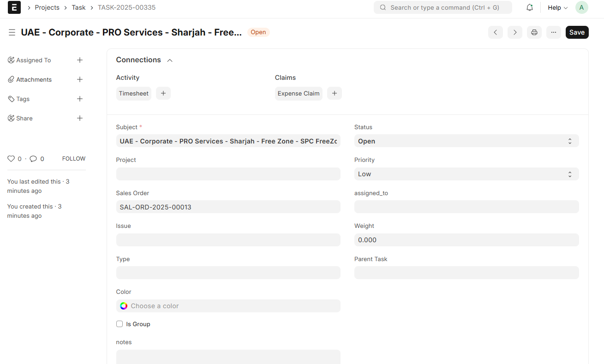Image resolution: width=604 pixels, height=364 pixels.
Task: Click the Sales Order input field
Action: [x=228, y=207]
